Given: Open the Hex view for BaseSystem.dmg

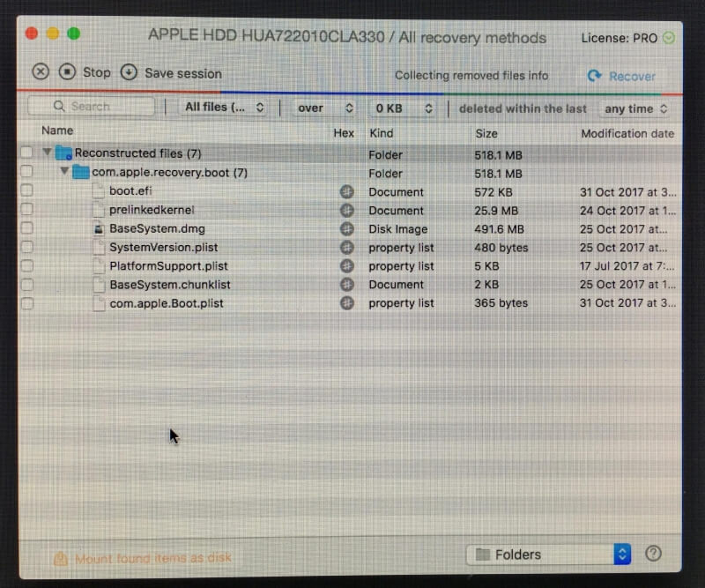Looking at the screenshot, I should click(346, 229).
